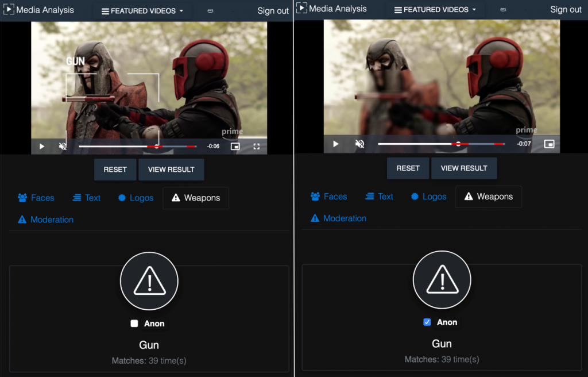The height and width of the screenshot is (377, 588).
Task: Click small header icon in left panel
Action: (x=210, y=11)
